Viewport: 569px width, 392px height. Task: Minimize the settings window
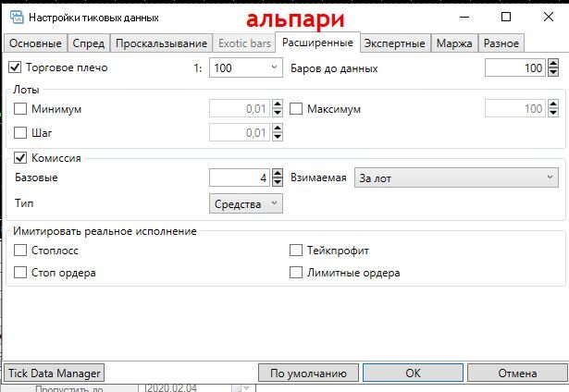[464, 17]
